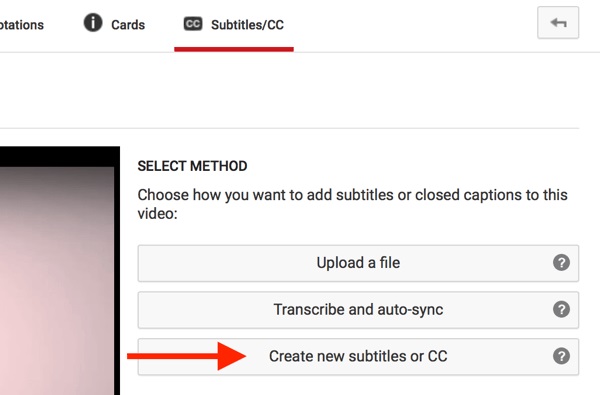Select the Subtitles/CC tab label

[248, 25]
